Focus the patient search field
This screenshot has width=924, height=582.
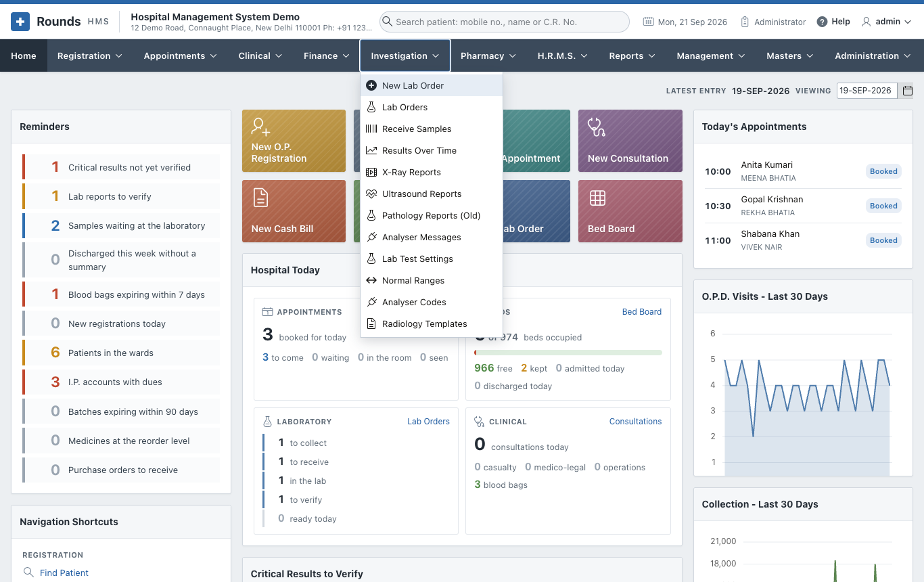coord(505,22)
